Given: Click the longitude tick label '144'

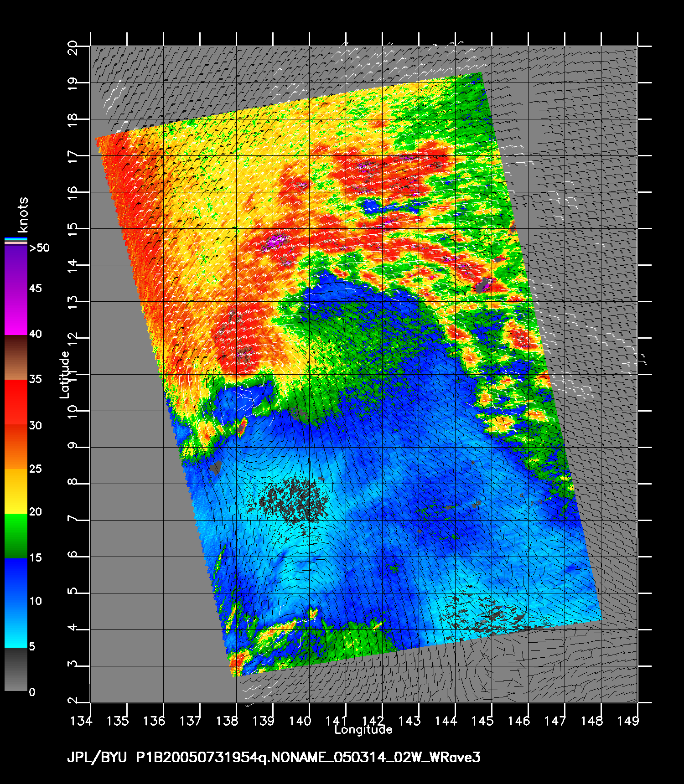Looking at the screenshot, I should click(x=446, y=721).
